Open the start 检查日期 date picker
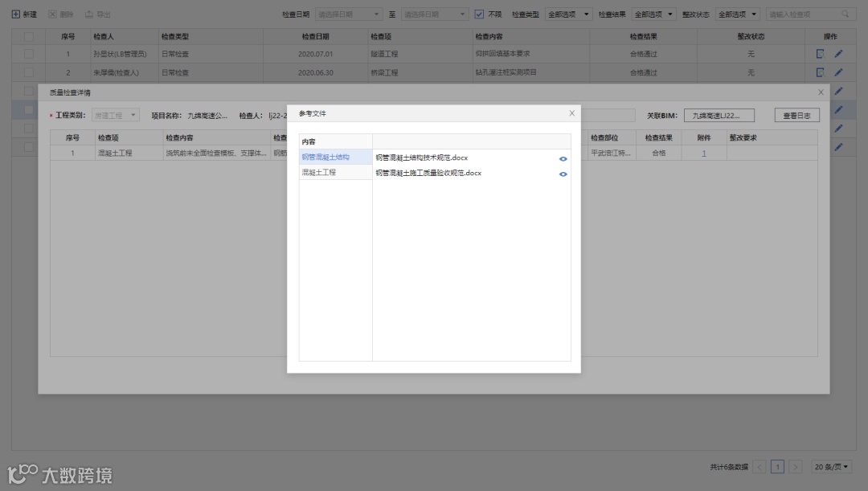868x491 pixels. (x=349, y=14)
